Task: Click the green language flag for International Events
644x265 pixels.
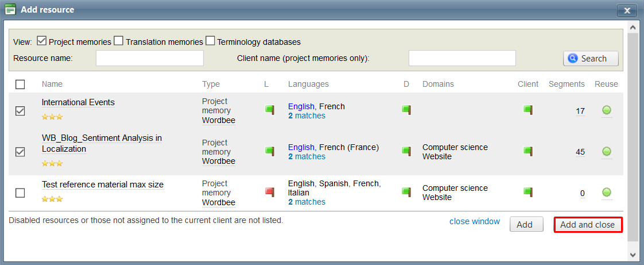Action: point(269,109)
